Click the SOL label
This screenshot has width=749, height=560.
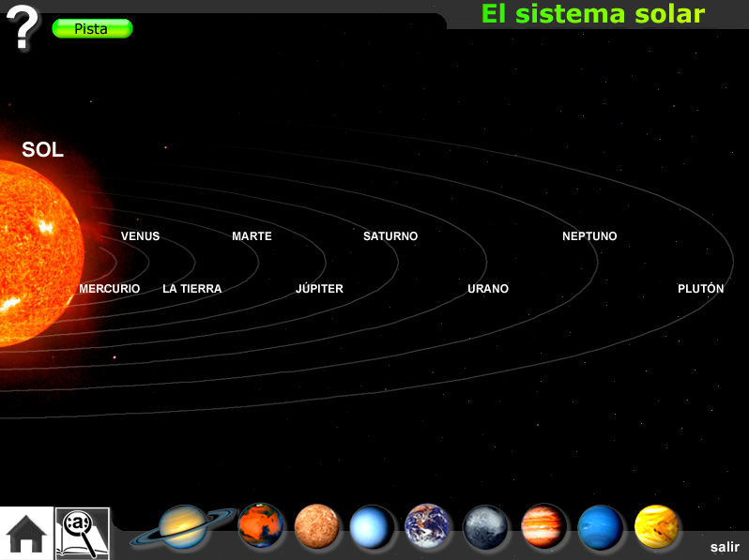42,149
